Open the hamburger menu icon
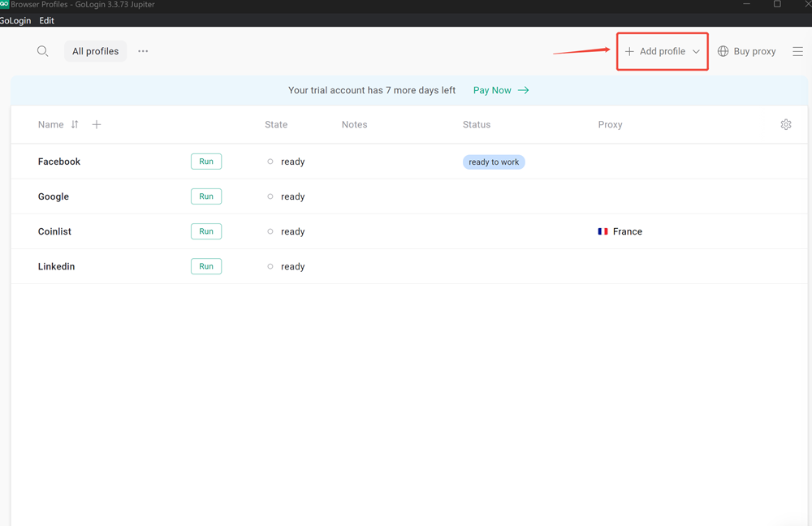The height and width of the screenshot is (526, 812). coord(797,51)
